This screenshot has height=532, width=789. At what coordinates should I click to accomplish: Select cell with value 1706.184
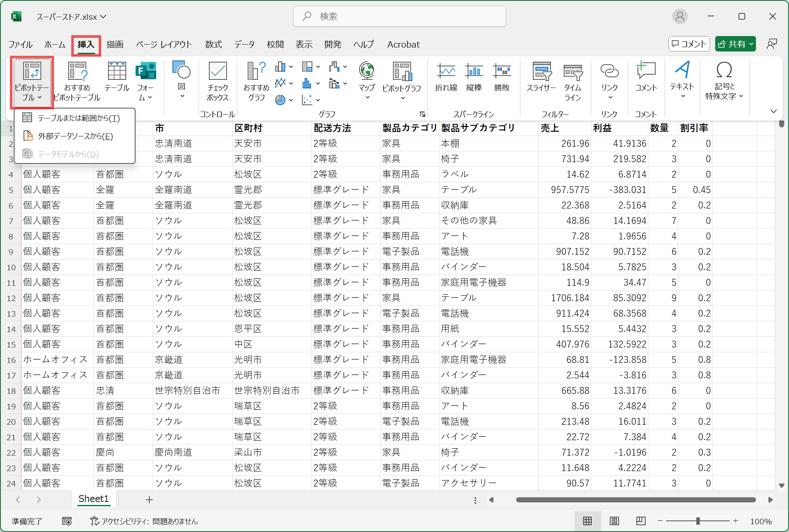pyautogui.click(x=565, y=298)
